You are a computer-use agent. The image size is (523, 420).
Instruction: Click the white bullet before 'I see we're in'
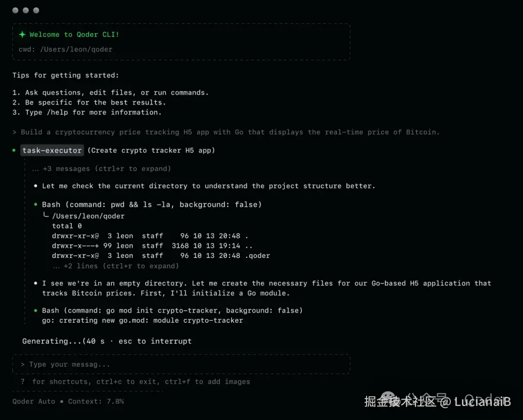click(36, 284)
